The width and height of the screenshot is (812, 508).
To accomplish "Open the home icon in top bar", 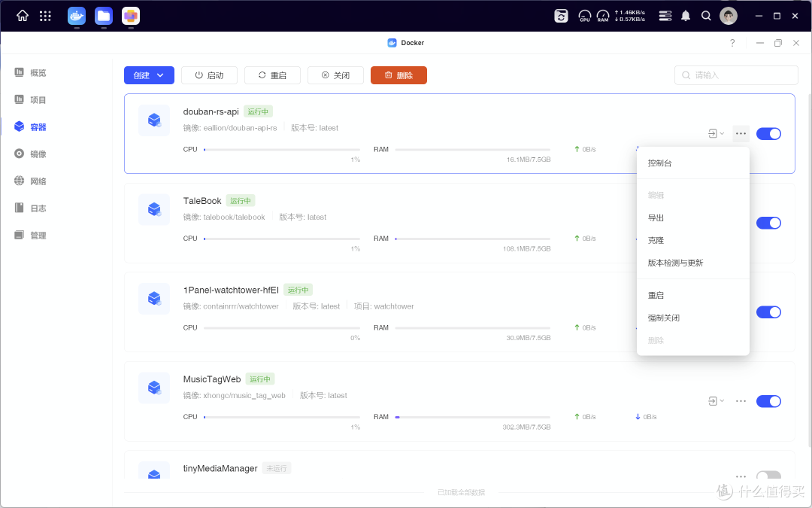I will 23,16.
